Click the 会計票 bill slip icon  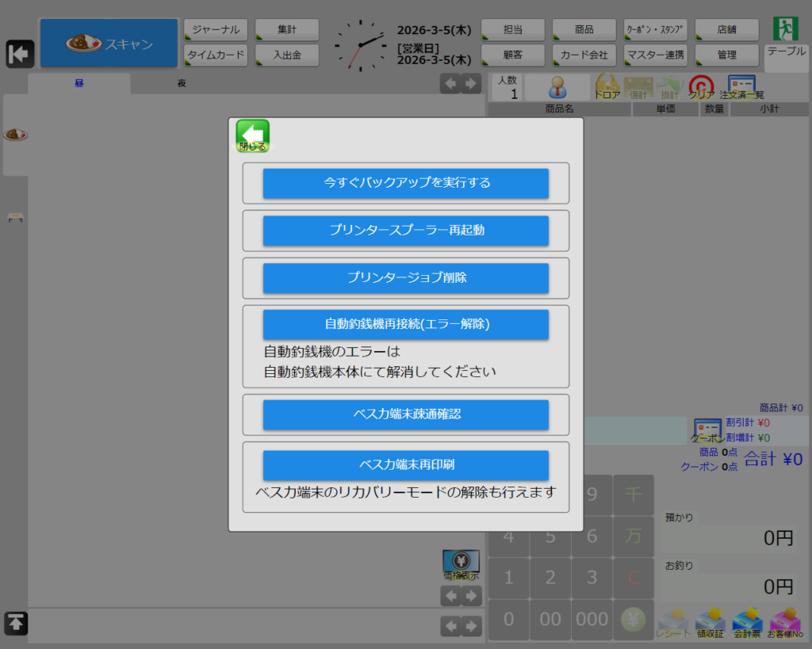tap(747, 623)
